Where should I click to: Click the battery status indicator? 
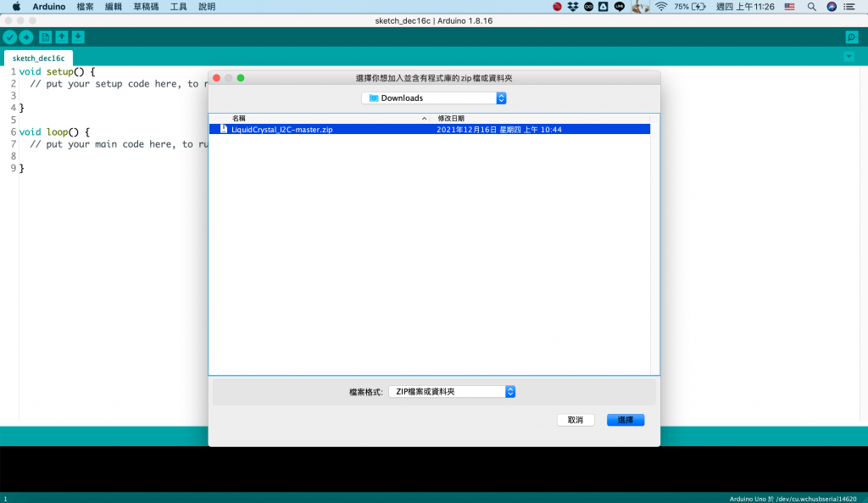tap(690, 7)
